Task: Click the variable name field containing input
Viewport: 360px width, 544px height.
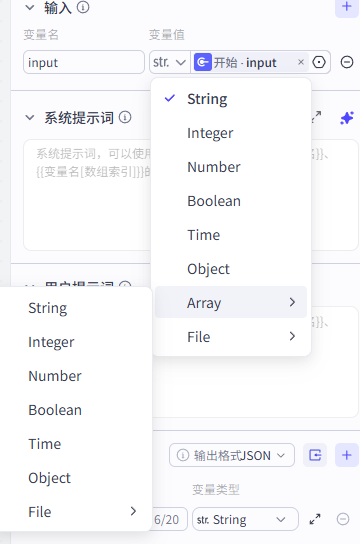Action: coord(84,62)
